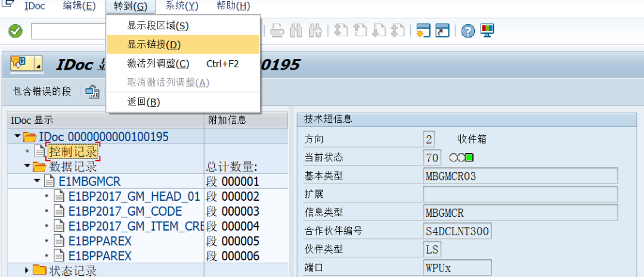Click the 包含错误的段 button
This screenshot has width=644, height=277.
(x=42, y=92)
